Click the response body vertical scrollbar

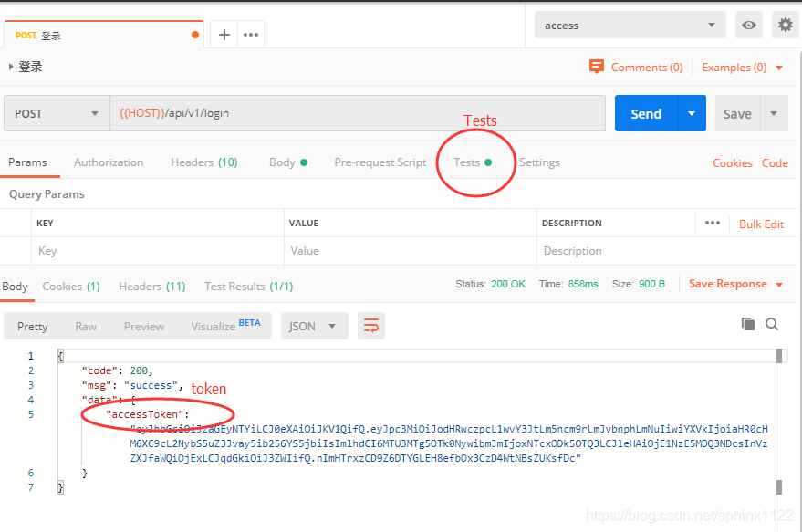point(779,421)
